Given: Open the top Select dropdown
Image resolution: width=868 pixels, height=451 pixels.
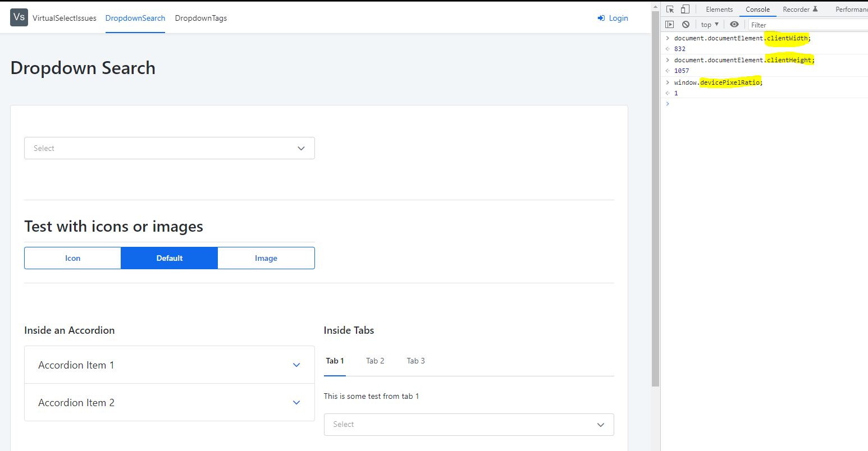Looking at the screenshot, I should (169, 148).
